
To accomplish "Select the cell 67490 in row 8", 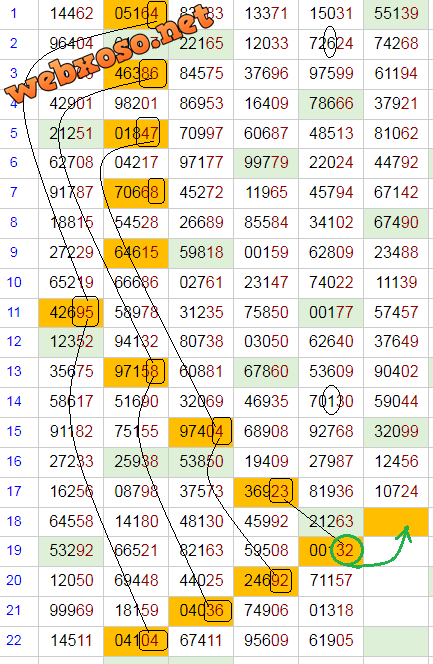I will 396,223.
